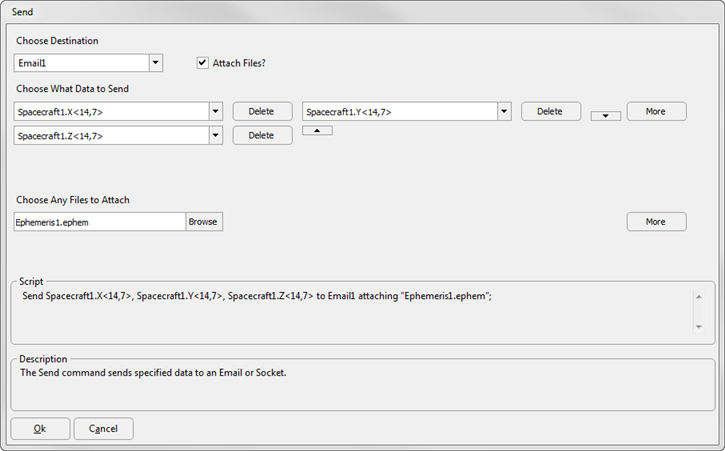Image resolution: width=725 pixels, height=451 pixels.
Task: Expand the Spacecraft1.Z<14,7> dropdown
Action: pos(215,136)
